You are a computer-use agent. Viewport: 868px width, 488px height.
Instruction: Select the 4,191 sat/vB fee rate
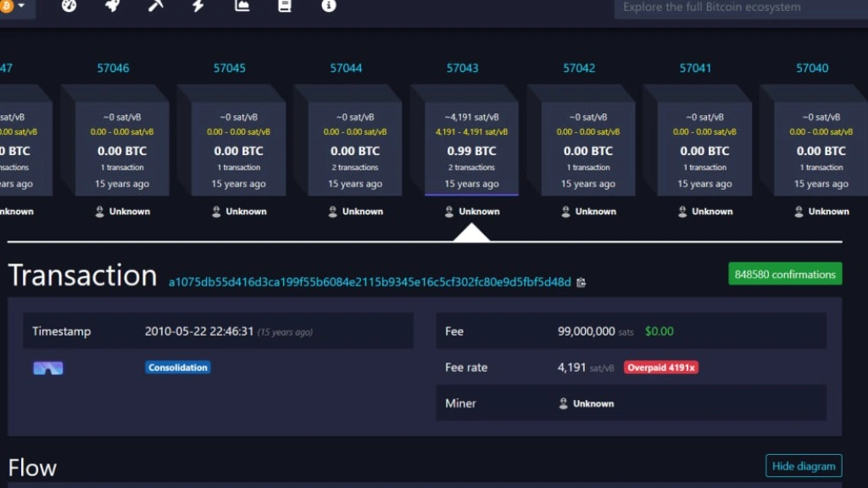pyautogui.click(x=586, y=368)
